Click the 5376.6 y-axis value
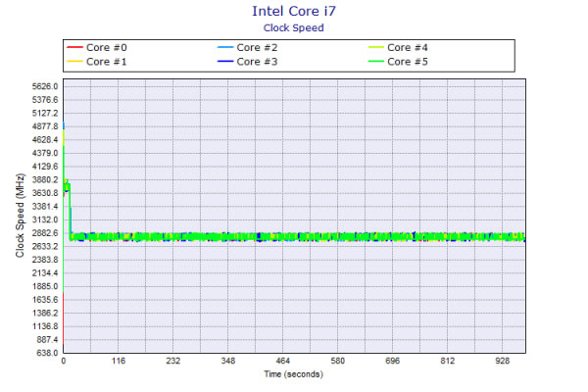Image resolution: width=588 pixels, height=392 pixels. click(x=45, y=100)
